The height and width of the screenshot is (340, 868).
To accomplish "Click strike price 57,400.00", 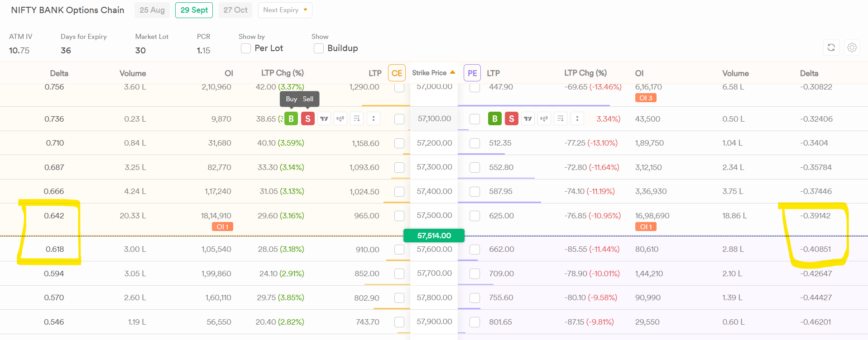I will click(434, 191).
